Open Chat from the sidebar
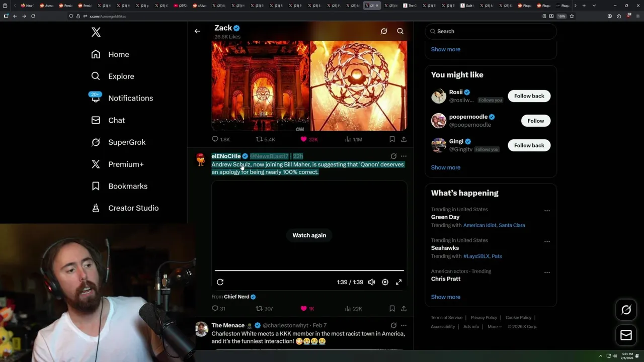The height and width of the screenshot is (362, 644). (x=108, y=120)
